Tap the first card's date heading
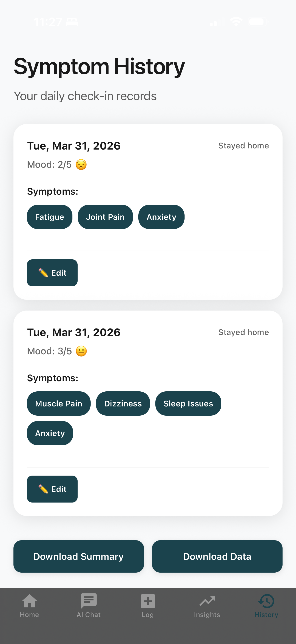The height and width of the screenshot is (644, 296). click(74, 146)
